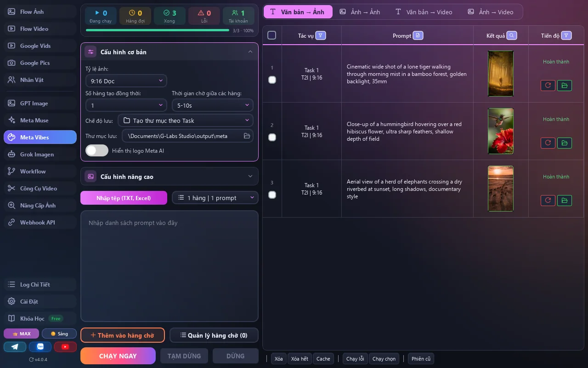588x368 pixels.
Task: Switch to the Ảnh → Video tab
Action: [x=490, y=12]
